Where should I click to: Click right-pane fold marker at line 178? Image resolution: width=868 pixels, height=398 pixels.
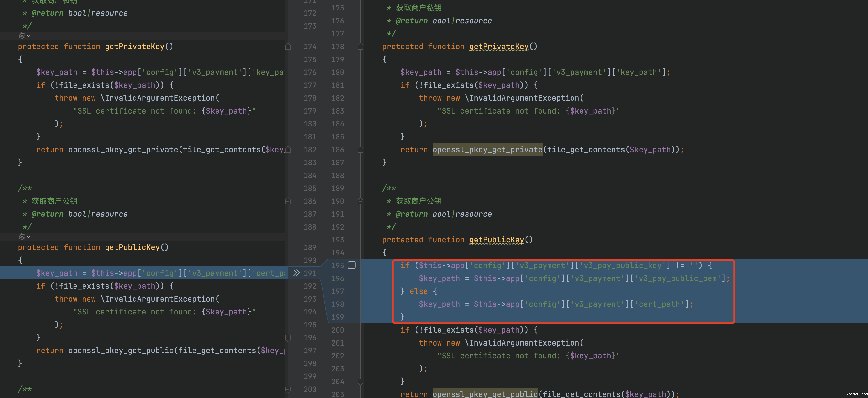(360, 47)
